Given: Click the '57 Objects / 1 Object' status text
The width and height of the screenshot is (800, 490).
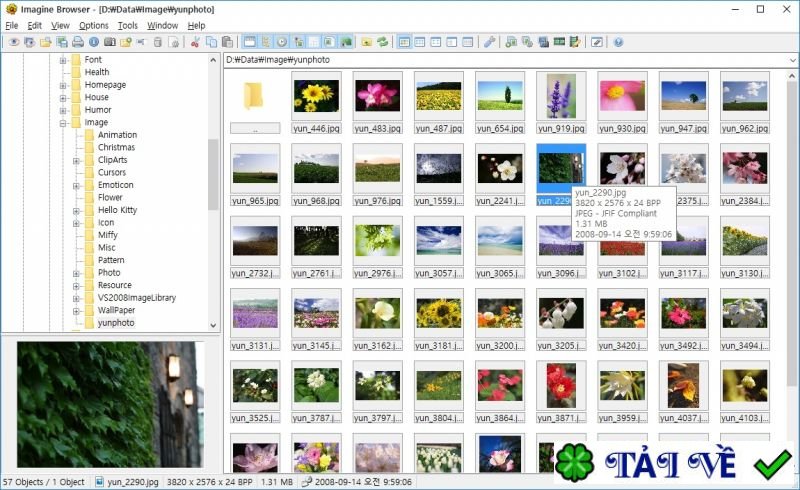Looking at the screenshot, I should pos(43,482).
